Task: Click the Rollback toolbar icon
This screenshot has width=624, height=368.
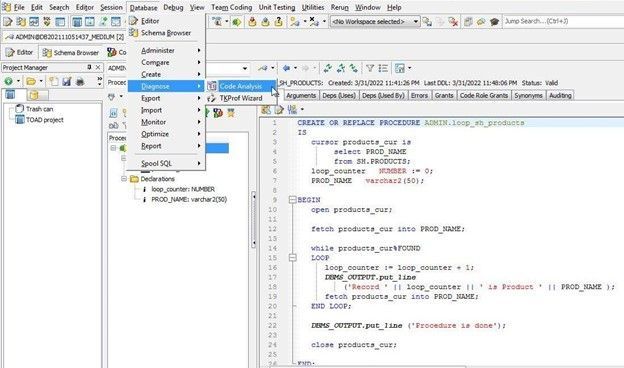Action: [265, 21]
